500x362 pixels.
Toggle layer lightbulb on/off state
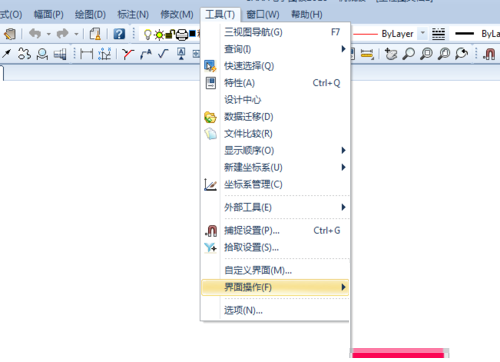point(147,34)
